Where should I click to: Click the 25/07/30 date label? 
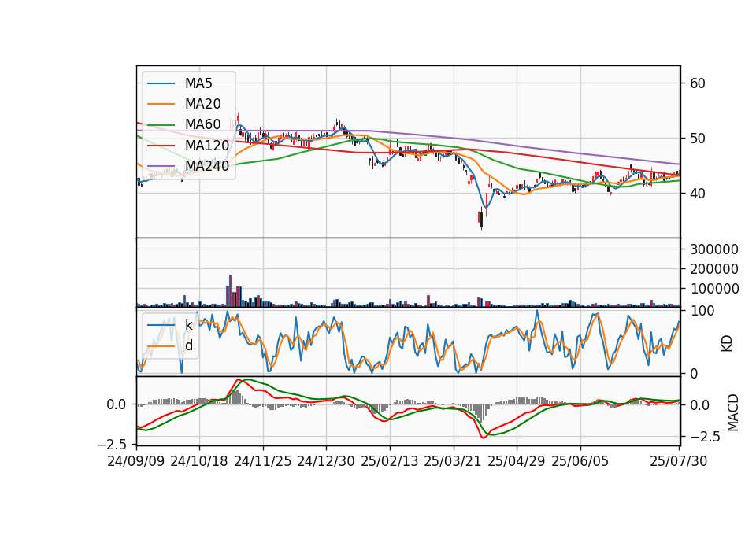point(679,461)
